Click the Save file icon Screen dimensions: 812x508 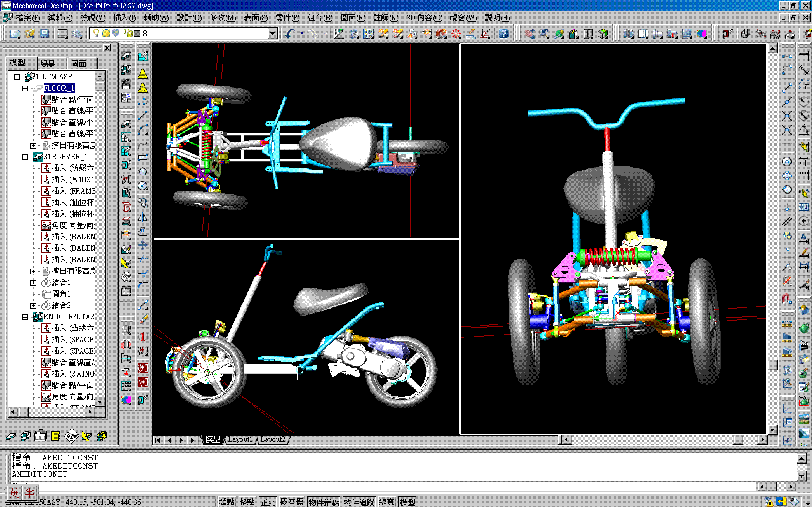44,34
